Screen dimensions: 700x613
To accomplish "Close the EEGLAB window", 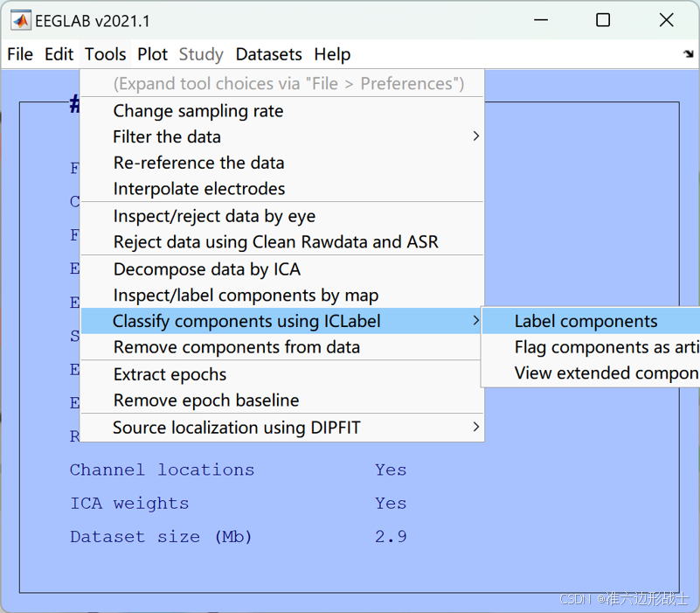I will [x=666, y=20].
